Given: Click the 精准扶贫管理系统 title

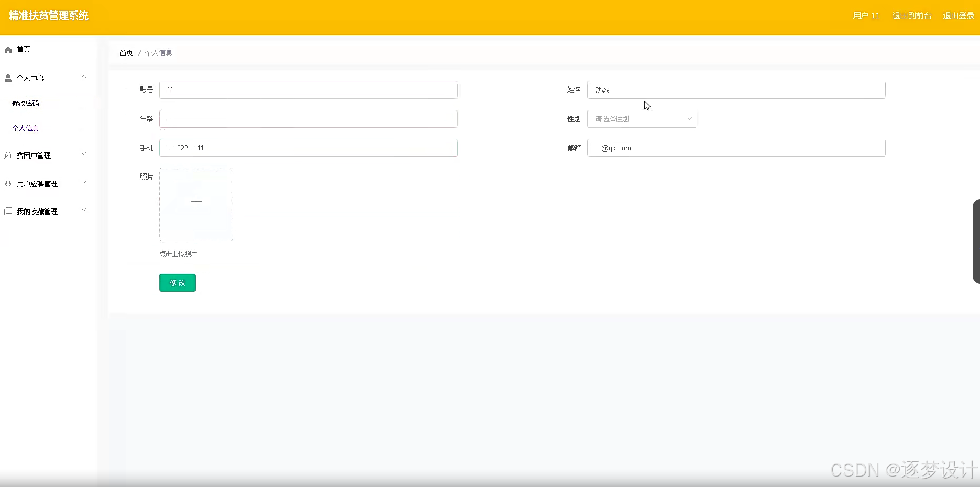Looking at the screenshot, I should (x=49, y=16).
